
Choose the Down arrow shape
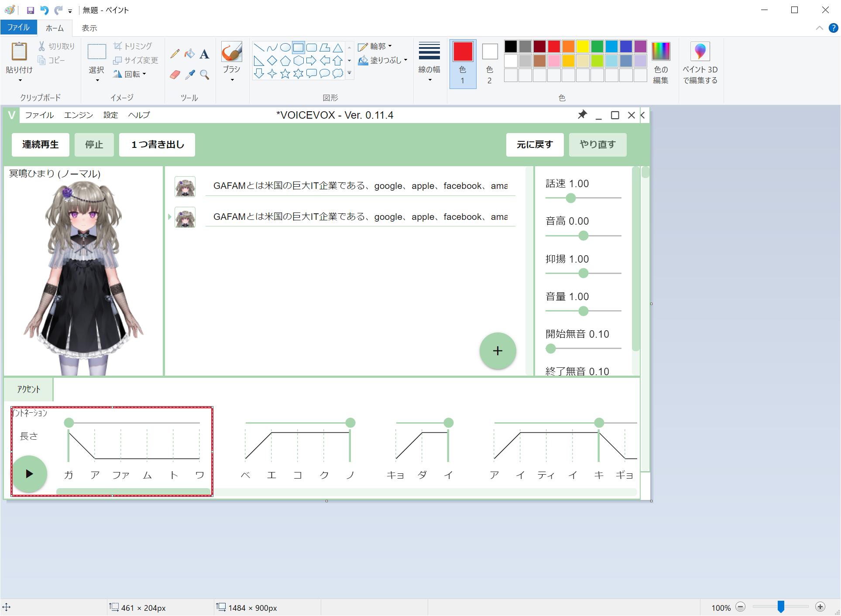[x=259, y=74]
